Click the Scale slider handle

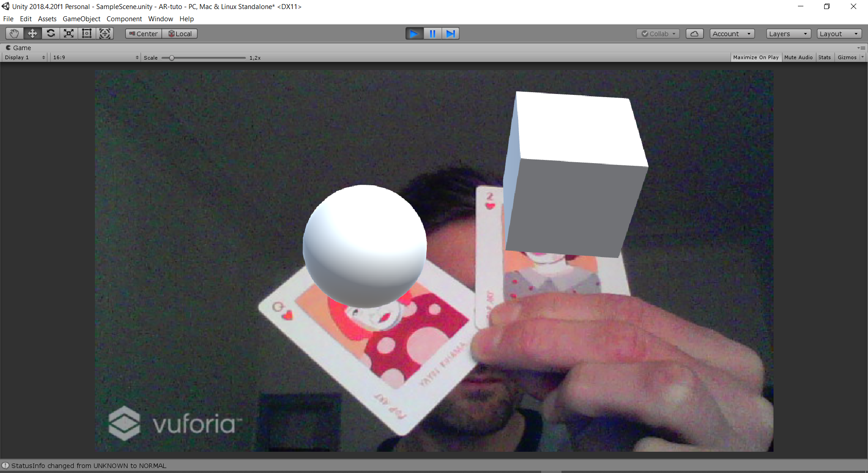tap(172, 58)
